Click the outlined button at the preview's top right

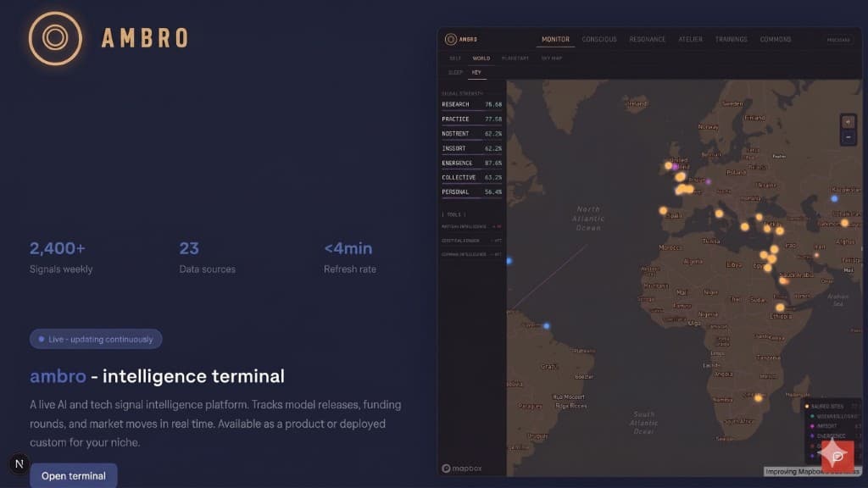pos(838,40)
